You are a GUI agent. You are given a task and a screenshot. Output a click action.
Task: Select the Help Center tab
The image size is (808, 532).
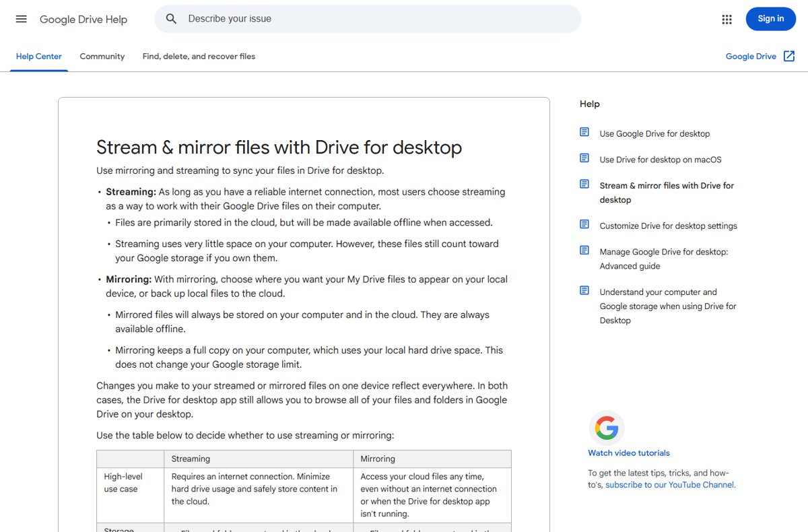click(39, 57)
